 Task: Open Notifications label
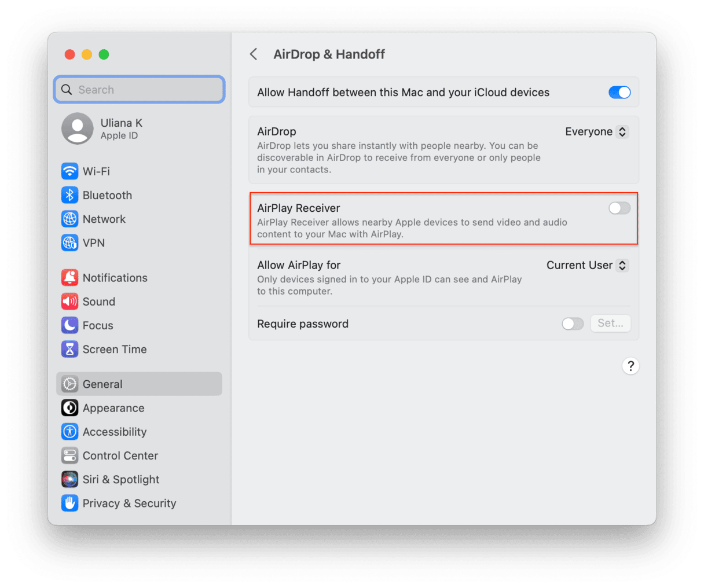tap(115, 278)
